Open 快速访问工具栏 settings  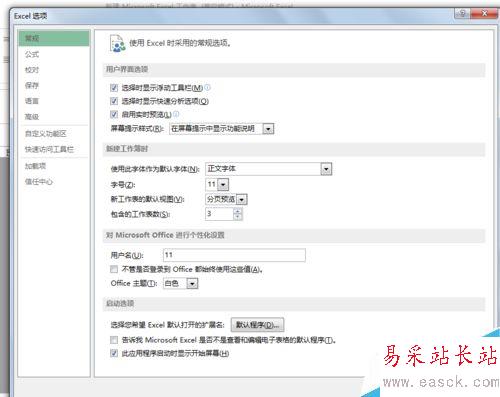click(x=49, y=149)
